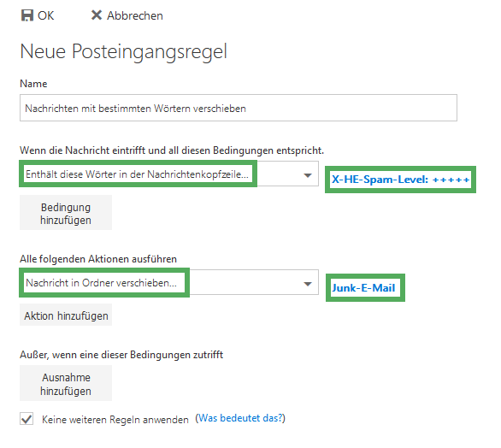
Task: Click the floppy disk save icon
Action: pyautogui.click(x=27, y=15)
